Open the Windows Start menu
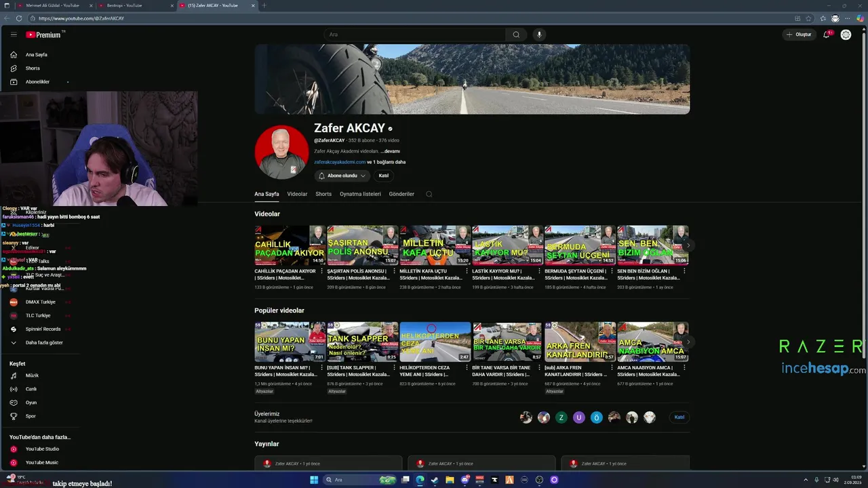This screenshot has width=868, height=488. (x=314, y=480)
